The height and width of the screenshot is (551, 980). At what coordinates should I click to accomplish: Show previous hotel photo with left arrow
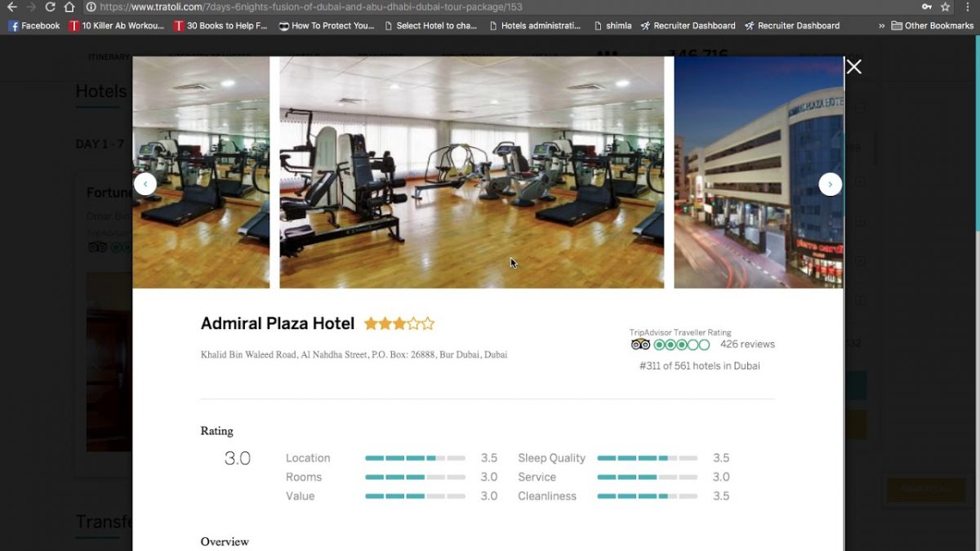(x=145, y=184)
